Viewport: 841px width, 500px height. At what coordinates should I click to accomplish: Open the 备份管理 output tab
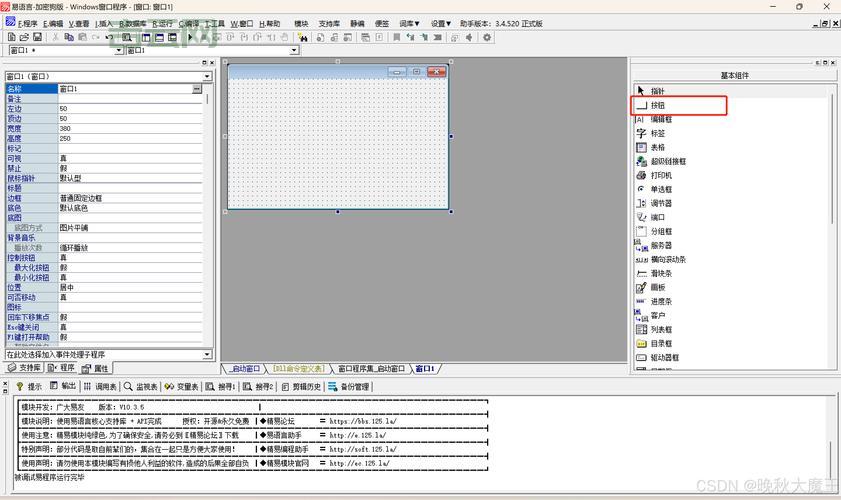[350, 386]
